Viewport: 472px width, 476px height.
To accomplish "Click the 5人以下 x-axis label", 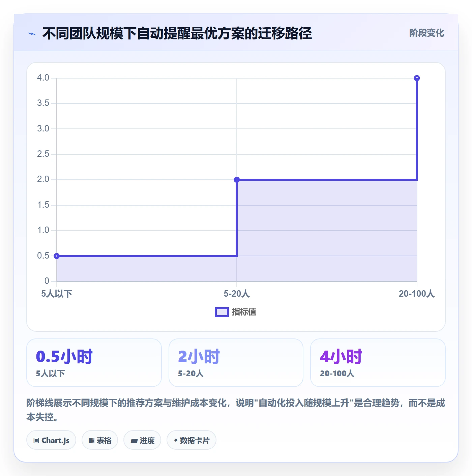I will pos(57,294).
